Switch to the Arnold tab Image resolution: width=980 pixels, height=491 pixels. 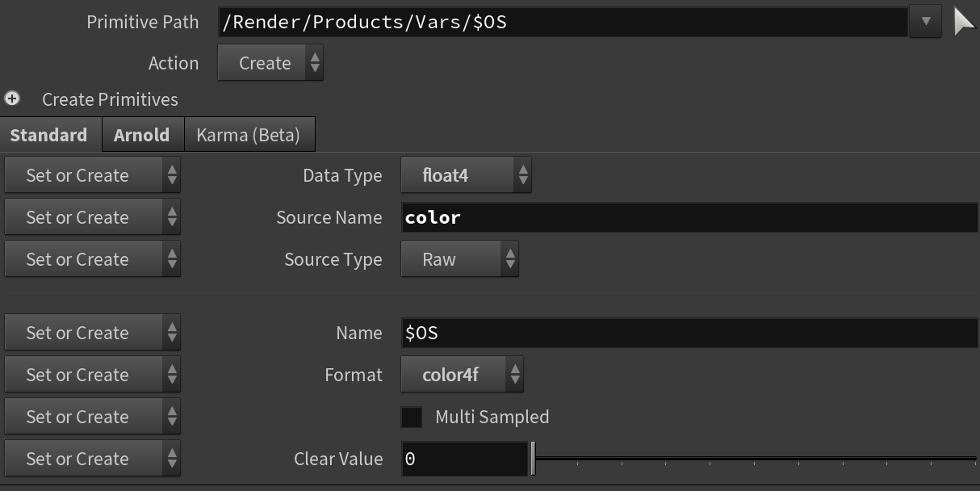click(x=142, y=135)
